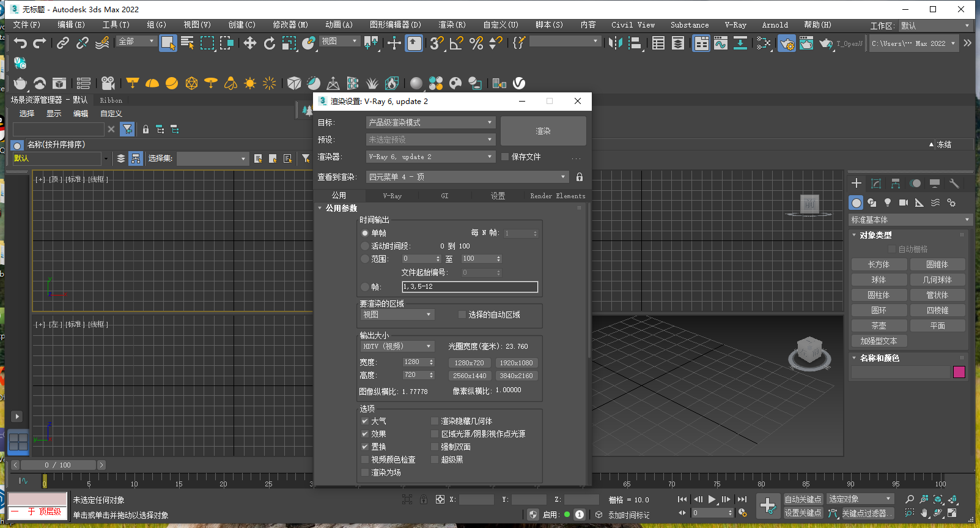Screen dimensions: 980x528
Task: Open the 要渲染的区域 视图 dropdown
Action: click(x=397, y=314)
